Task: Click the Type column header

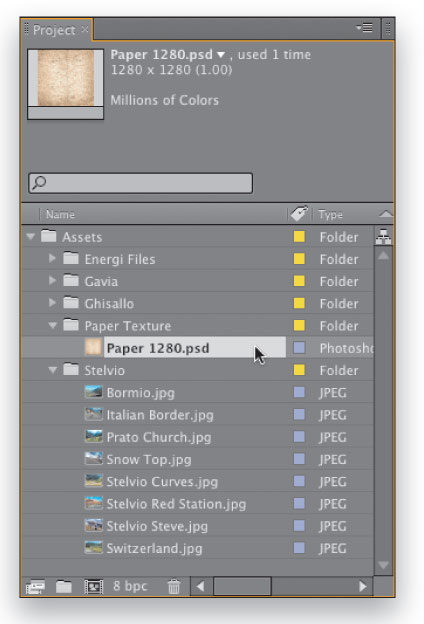Action: (x=330, y=214)
